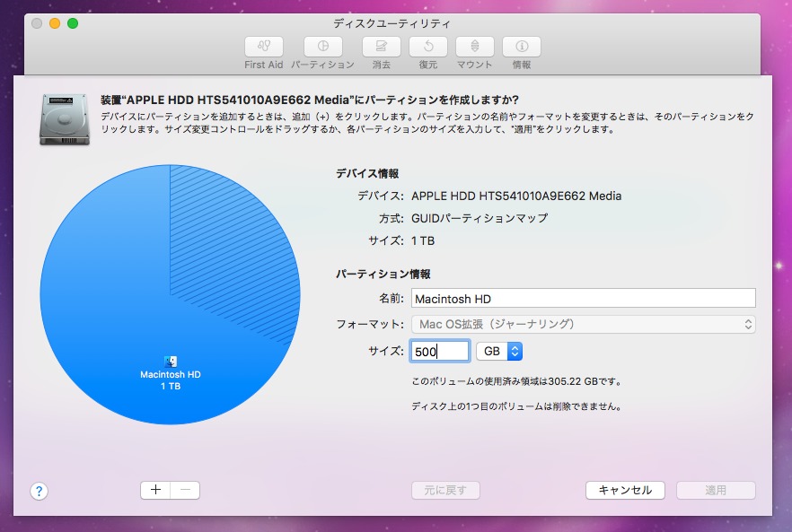
Task: Click the 復元 restore toolbar icon
Action: coord(427,47)
